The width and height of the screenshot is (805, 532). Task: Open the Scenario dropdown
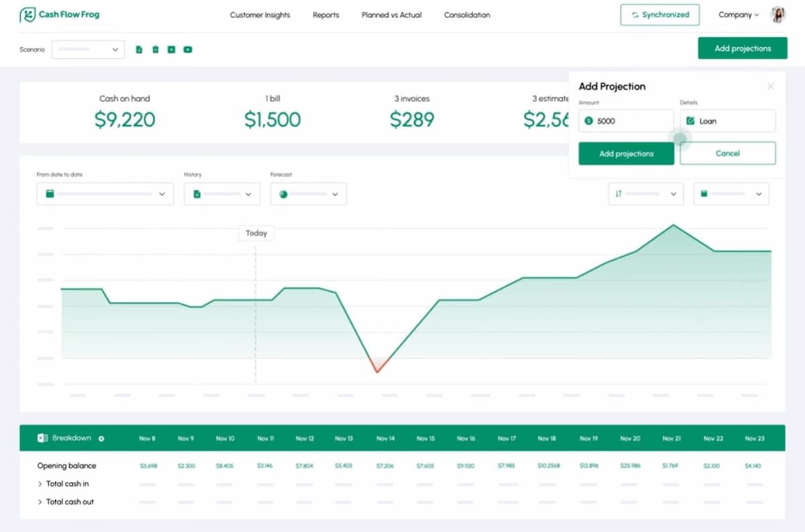pyautogui.click(x=88, y=49)
